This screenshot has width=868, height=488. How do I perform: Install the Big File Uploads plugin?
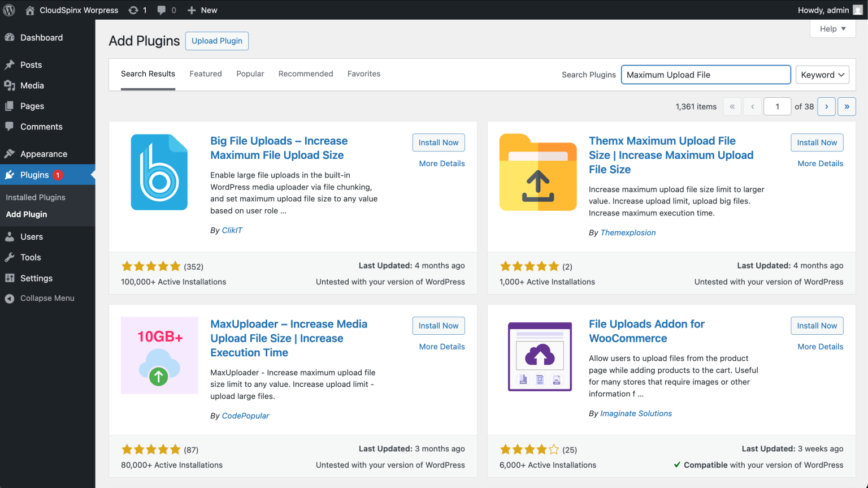[x=439, y=142]
